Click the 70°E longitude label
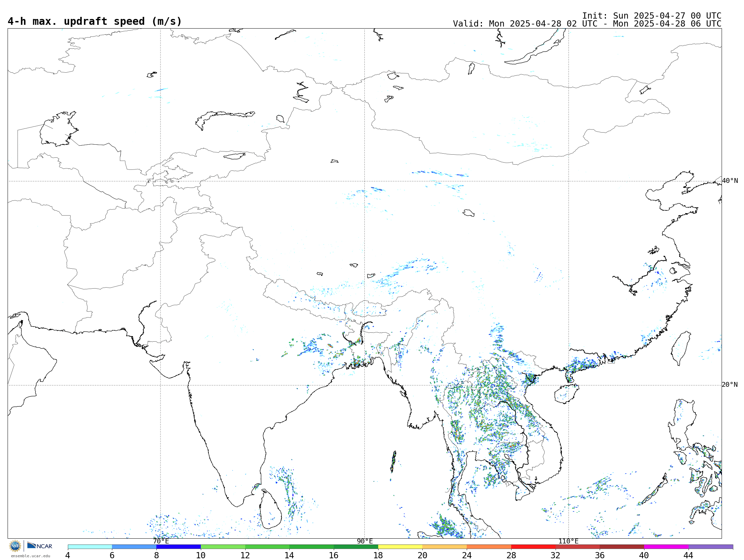744x560 pixels. point(161,541)
